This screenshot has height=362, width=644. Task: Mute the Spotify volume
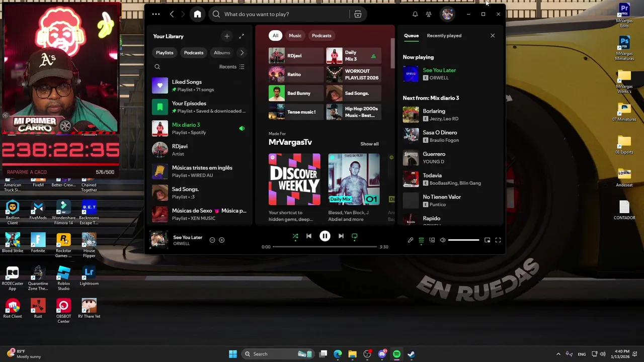[x=443, y=240]
